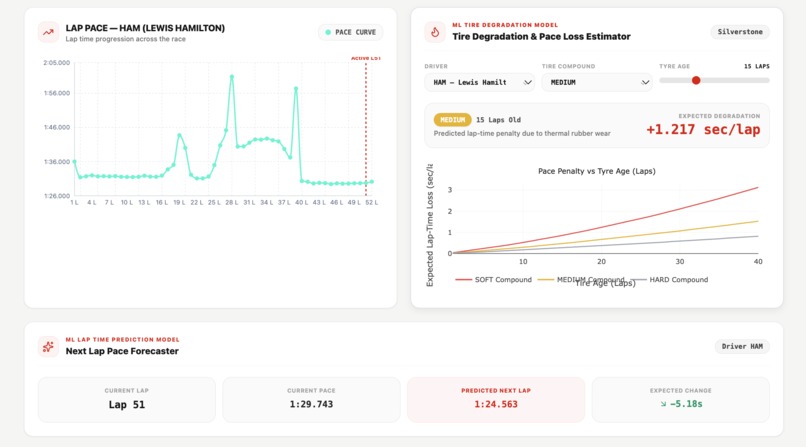Screen dimensions: 806x447
Task: Click the chevron arrow of the Tire Compound selector
Action: point(645,82)
